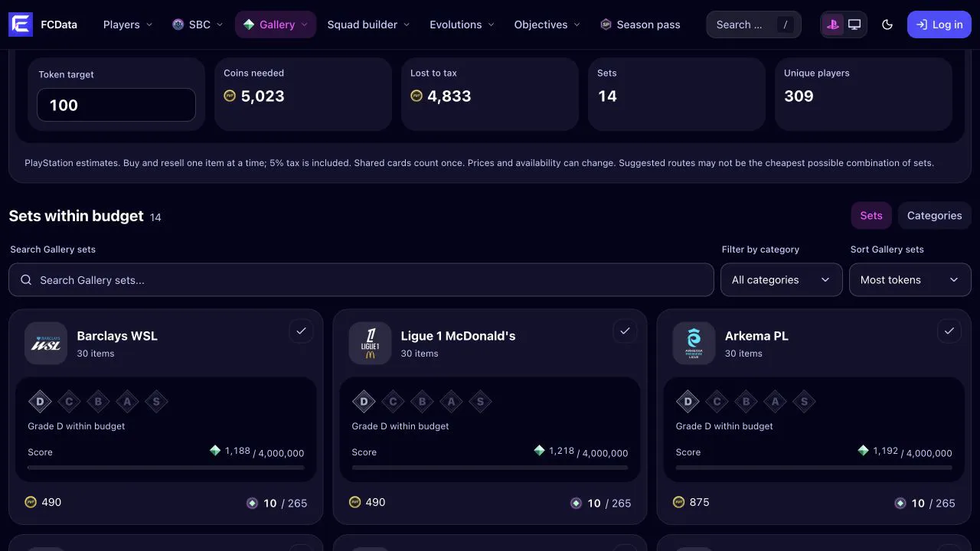The width and height of the screenshot is (980, 551).
Task: Select grade S badge on Ligue 1 McDonald's
Action: [x=480, y=401]
